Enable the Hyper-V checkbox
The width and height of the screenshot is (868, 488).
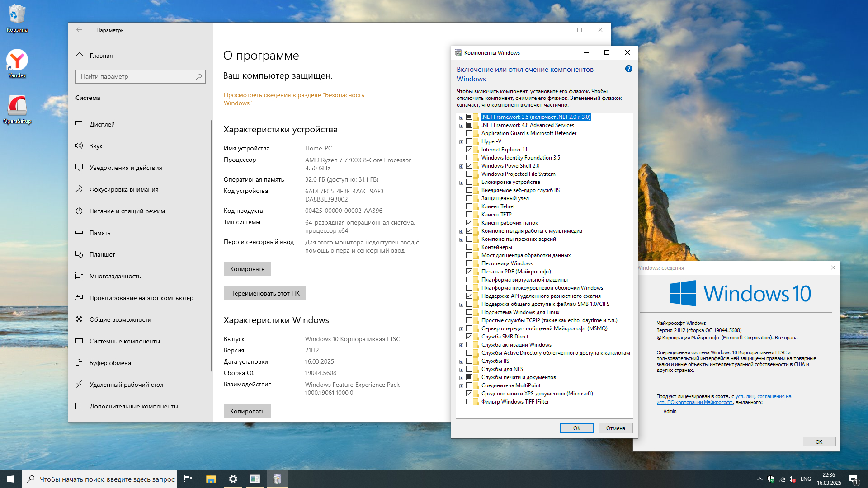pos(469,141)
